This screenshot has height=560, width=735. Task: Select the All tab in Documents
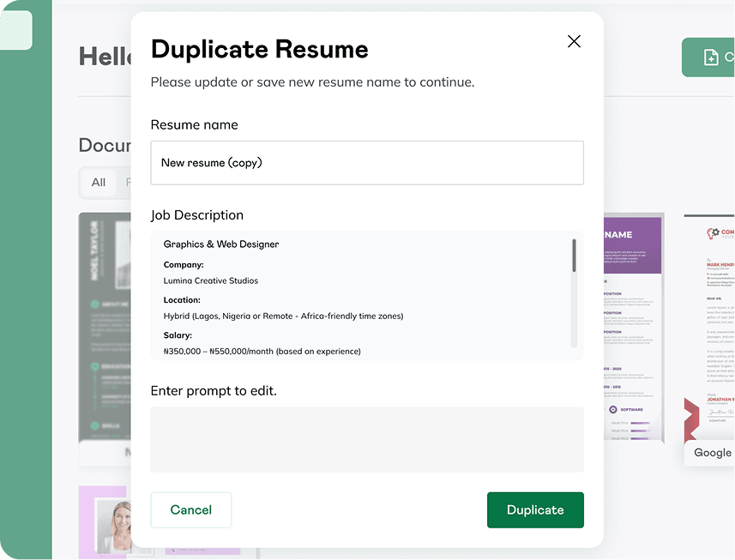click(99, 183)
